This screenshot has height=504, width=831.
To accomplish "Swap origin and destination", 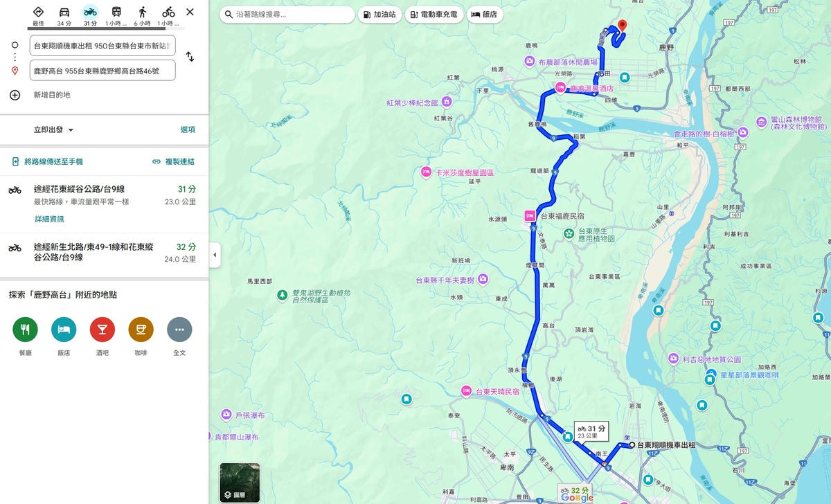I will [190, 57].
